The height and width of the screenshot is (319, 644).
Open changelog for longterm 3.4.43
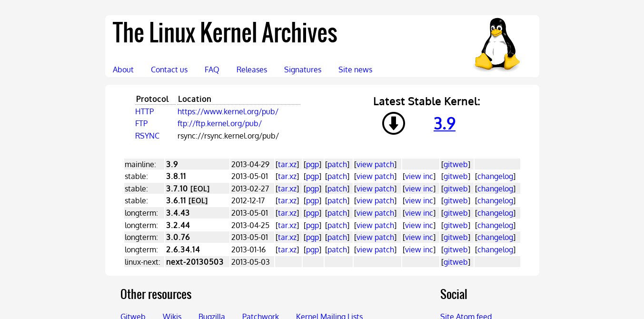coord(495,213)
